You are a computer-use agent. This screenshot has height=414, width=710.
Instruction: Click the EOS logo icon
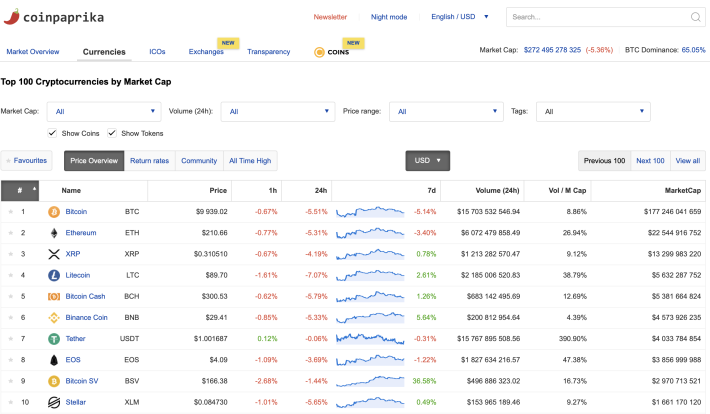click(x=54, y=360)
